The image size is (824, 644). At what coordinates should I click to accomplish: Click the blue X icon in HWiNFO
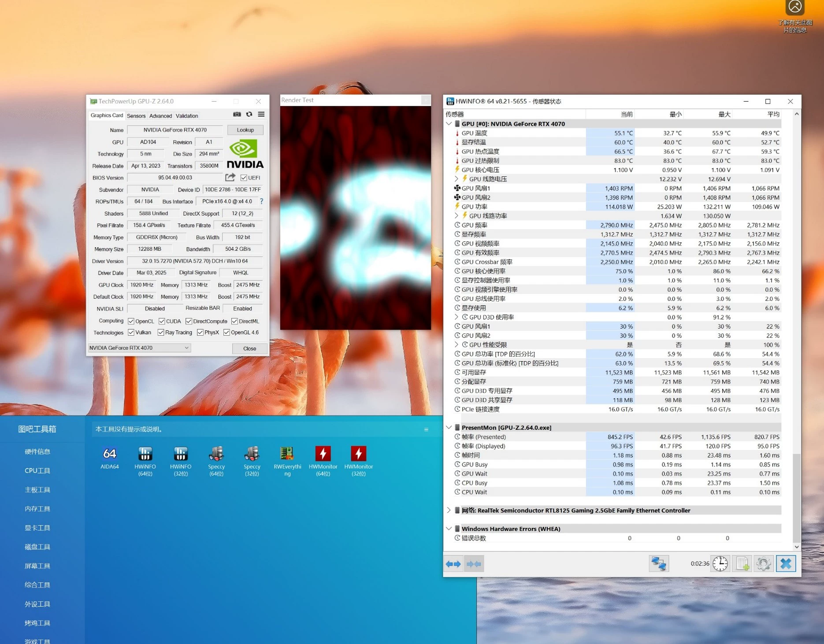pos(786,564)
